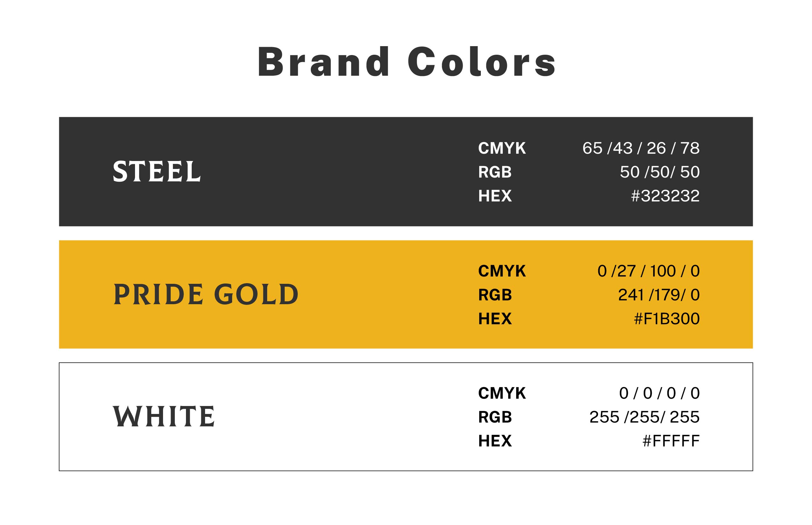Image resolution: width=812 pixels, height=525 pixels.
Task: Select the White color swatch box
Action: coord(341,416)
